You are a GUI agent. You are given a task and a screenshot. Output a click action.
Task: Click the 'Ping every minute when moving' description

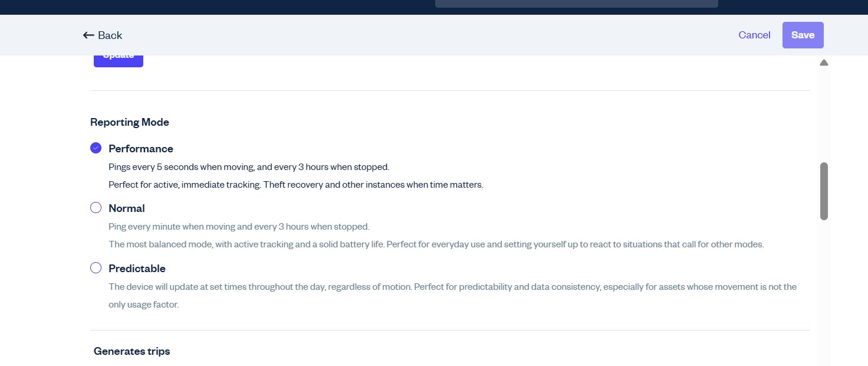[239, 227]
